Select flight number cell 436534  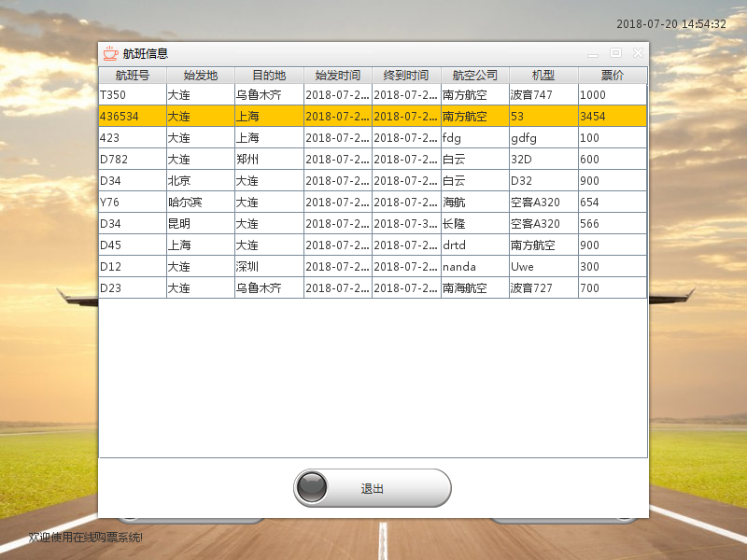(133, 116)
